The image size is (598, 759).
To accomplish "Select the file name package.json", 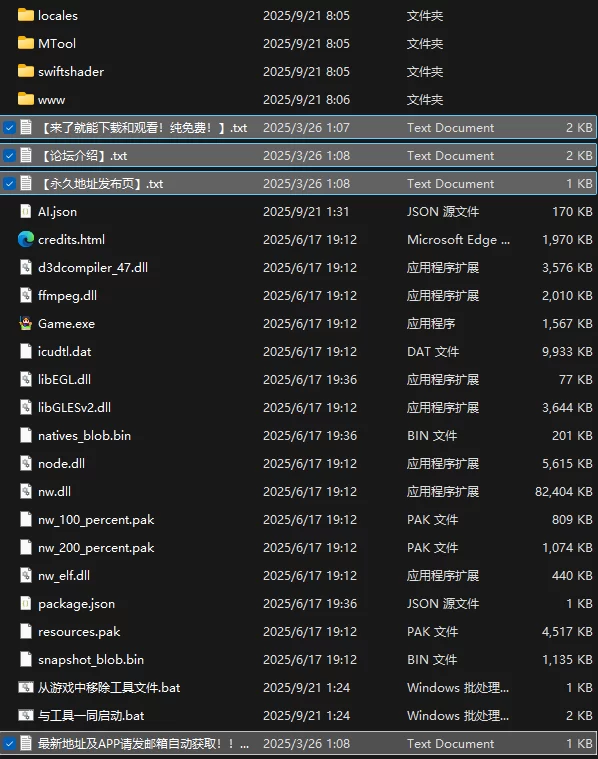I will coord(77,604).
